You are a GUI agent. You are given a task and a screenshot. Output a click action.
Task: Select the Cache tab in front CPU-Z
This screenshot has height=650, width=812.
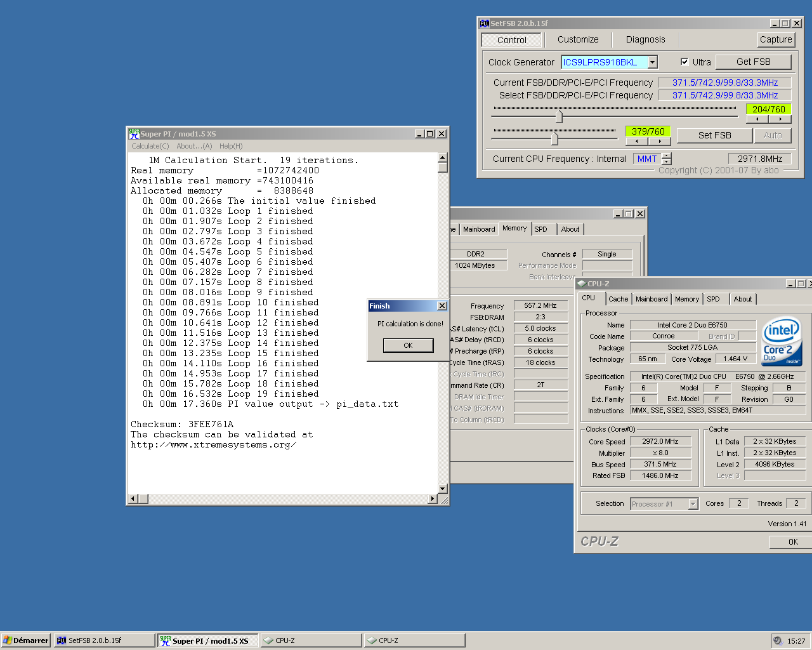[x=619, y=299]
